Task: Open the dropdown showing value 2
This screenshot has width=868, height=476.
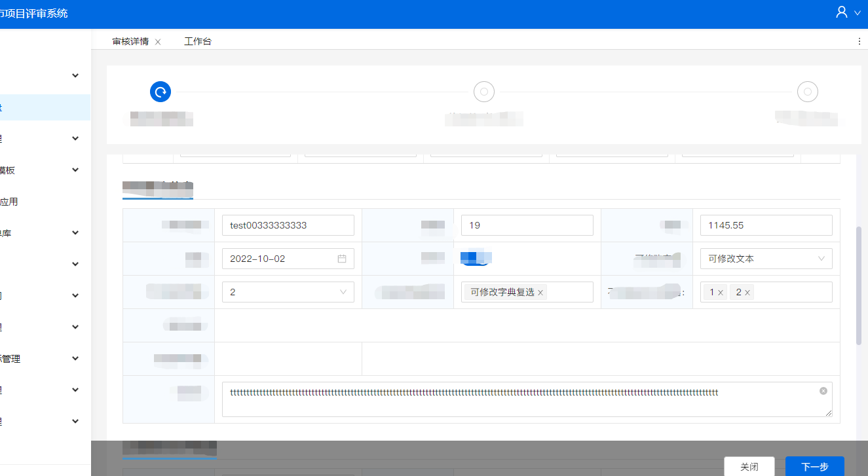Action: click(x=288, y=292)
